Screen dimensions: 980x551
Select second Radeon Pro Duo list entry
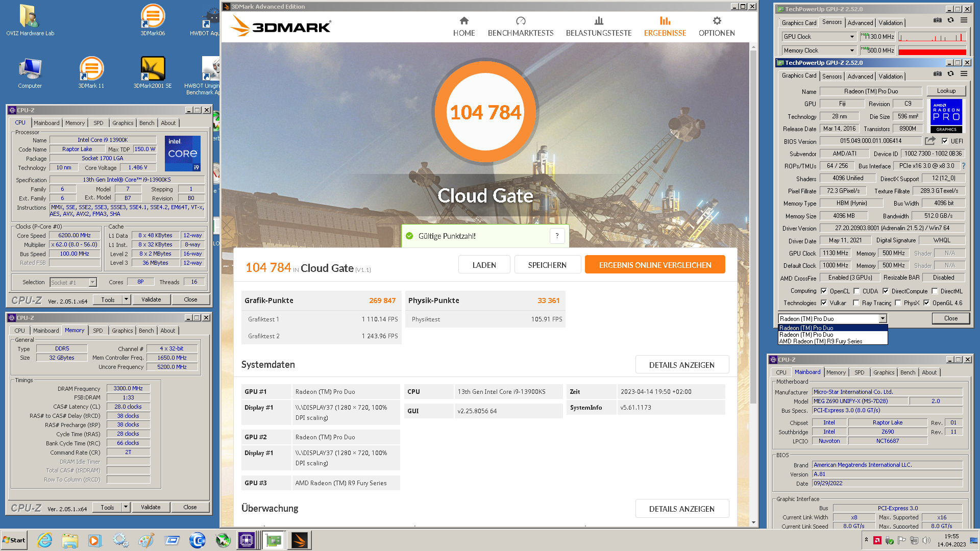[x=832, y=335]
